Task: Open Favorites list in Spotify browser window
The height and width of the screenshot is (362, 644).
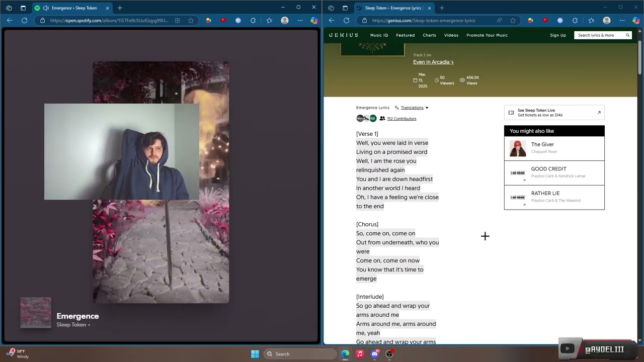Action: coord(269,21)
